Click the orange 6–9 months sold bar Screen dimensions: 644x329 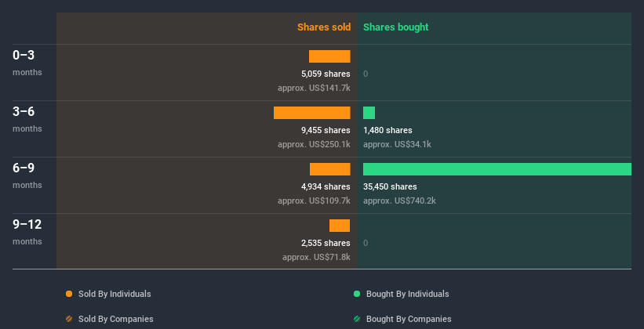click(329, 169)
